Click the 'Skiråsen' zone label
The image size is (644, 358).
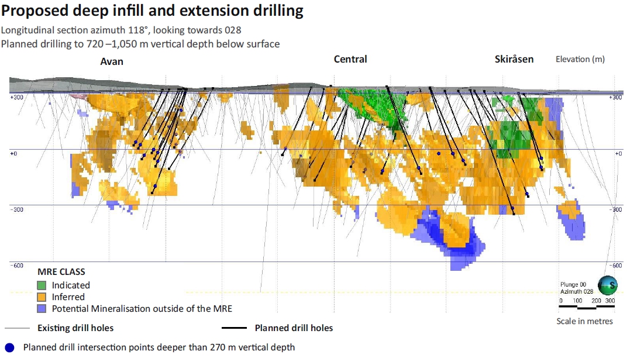pos(514,59)
